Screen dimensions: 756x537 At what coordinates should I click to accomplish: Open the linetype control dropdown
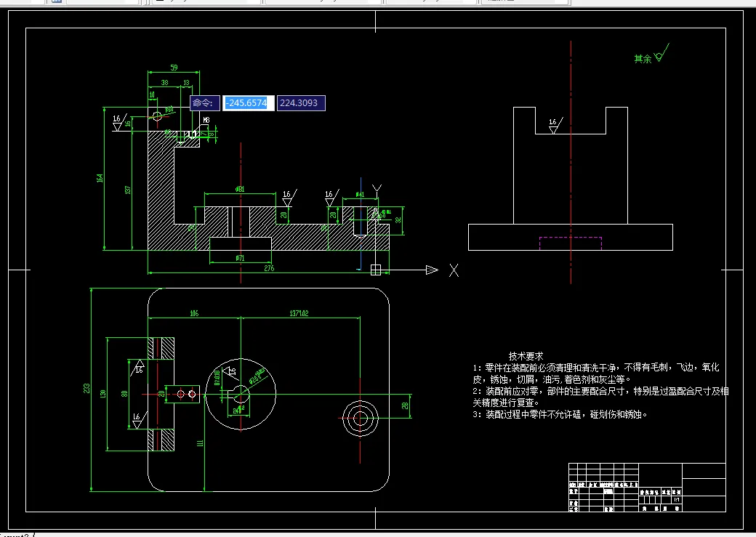click(429, 1)
